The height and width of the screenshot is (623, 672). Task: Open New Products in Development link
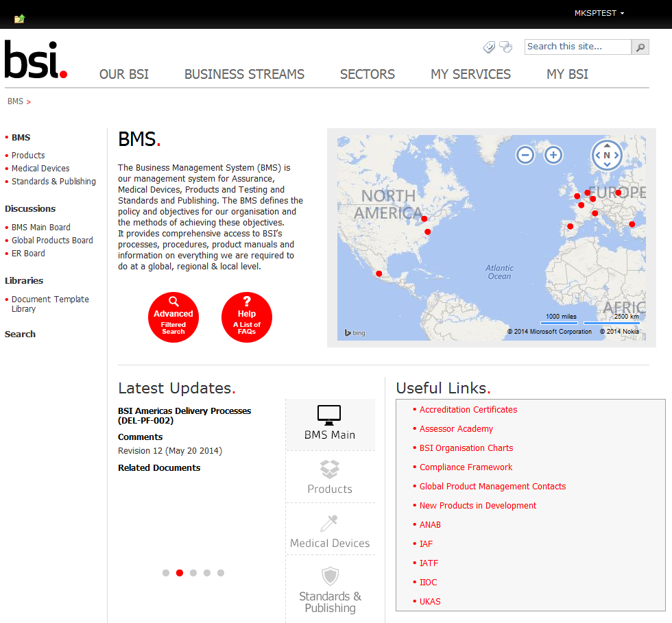coord(477,506)
